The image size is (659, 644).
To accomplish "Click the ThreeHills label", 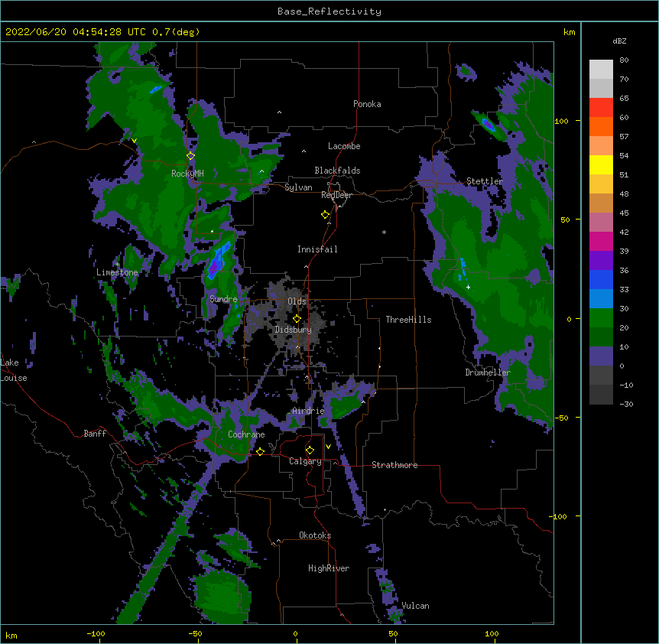I will [x=408, y=320].
